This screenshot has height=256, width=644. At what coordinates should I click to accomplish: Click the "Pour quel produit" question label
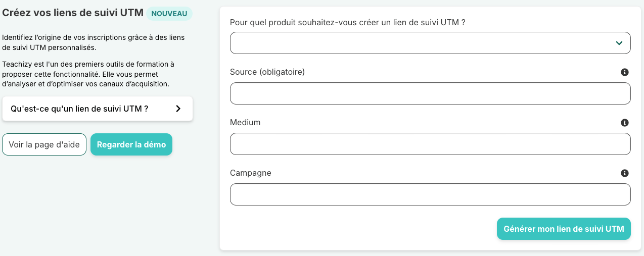tap(347, 22)
